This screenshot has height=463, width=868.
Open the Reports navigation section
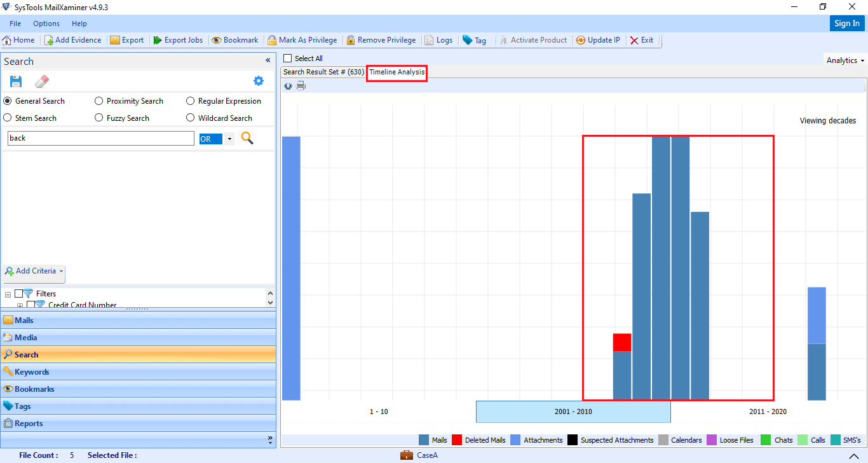coord(138,424)
